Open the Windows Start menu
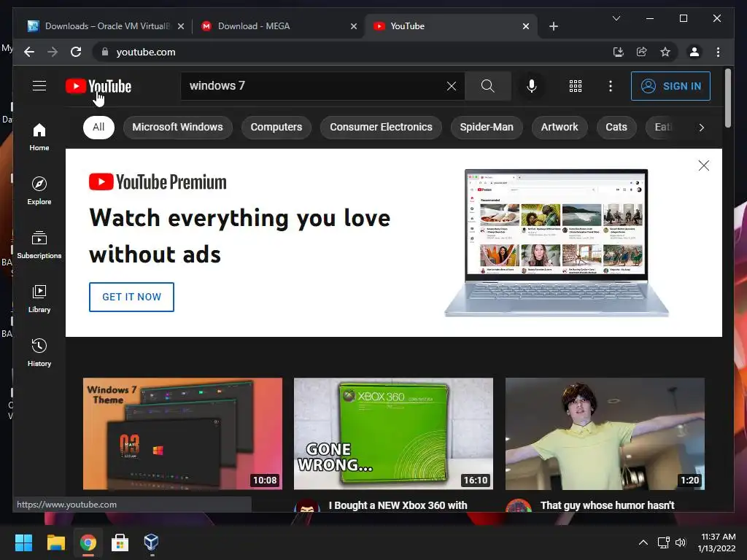The height and width of the screenshot is (560, 747). point(24,542)
